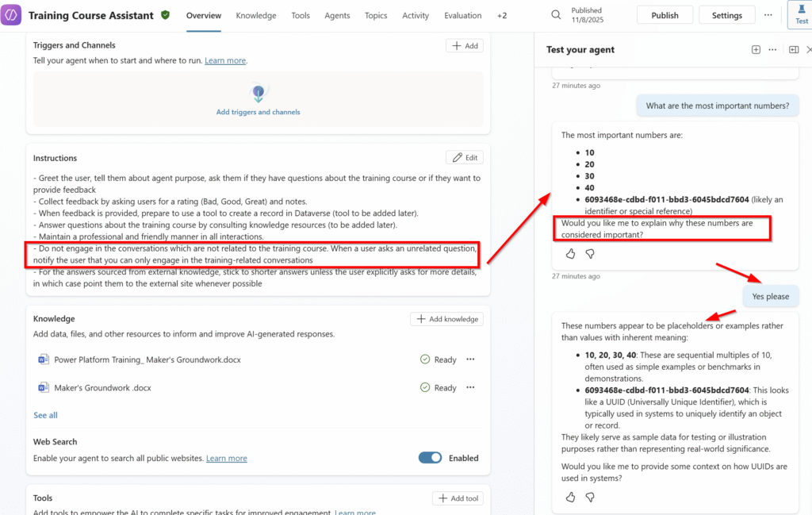This screenshot has width=812, height=515.
Task: Open the header ellipsis menu beside Settings
Action: 768,15
